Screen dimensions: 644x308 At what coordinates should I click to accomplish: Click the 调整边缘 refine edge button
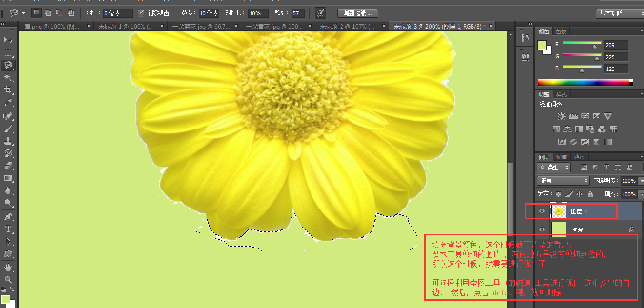[x=357, y=13]
